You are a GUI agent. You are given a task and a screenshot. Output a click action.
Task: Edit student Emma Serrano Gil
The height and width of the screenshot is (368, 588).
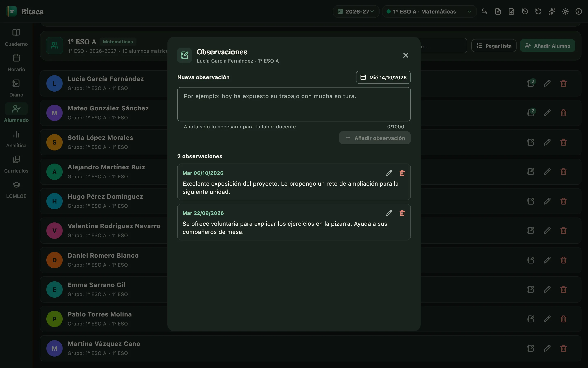[547, 290]
